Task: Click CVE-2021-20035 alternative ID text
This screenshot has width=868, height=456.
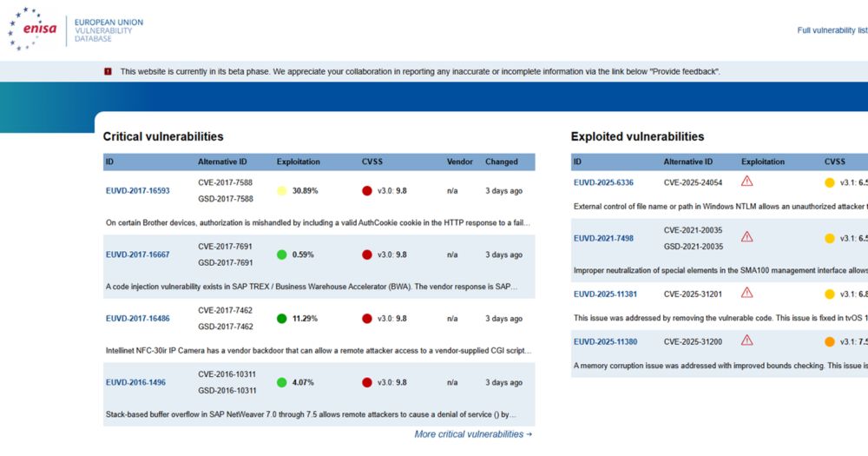Action: 693,230
